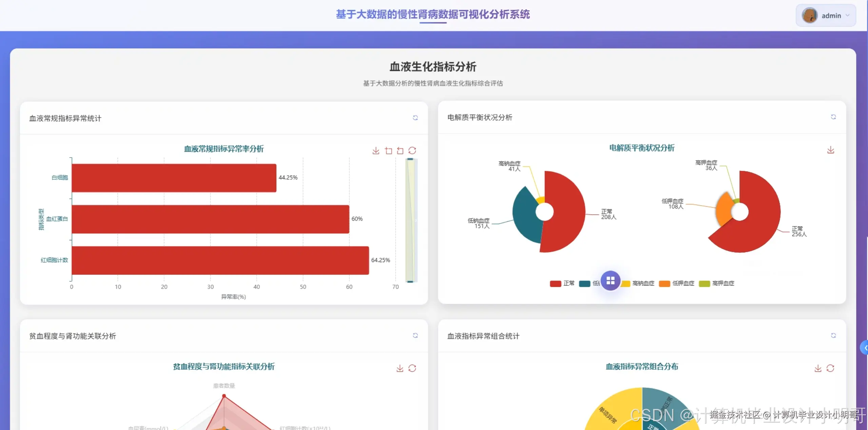Activate the area zoom tool on the bar chart
The width and height of the screenshot is (868, 430).
click(388, 151)
